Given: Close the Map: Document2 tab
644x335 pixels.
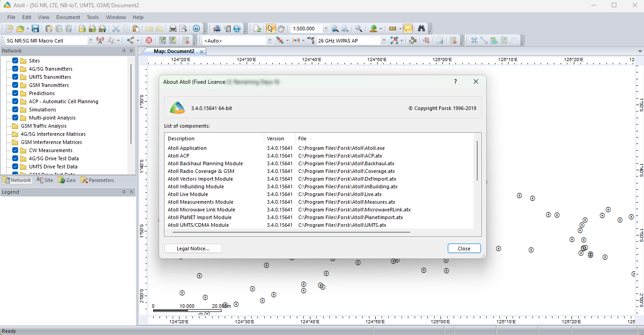Looking at the screenshot, I should click(202, 52).
